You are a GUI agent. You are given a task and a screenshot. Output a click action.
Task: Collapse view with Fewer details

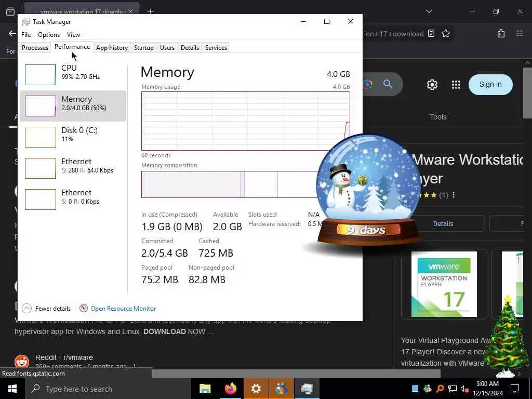[x=46, y=308]
